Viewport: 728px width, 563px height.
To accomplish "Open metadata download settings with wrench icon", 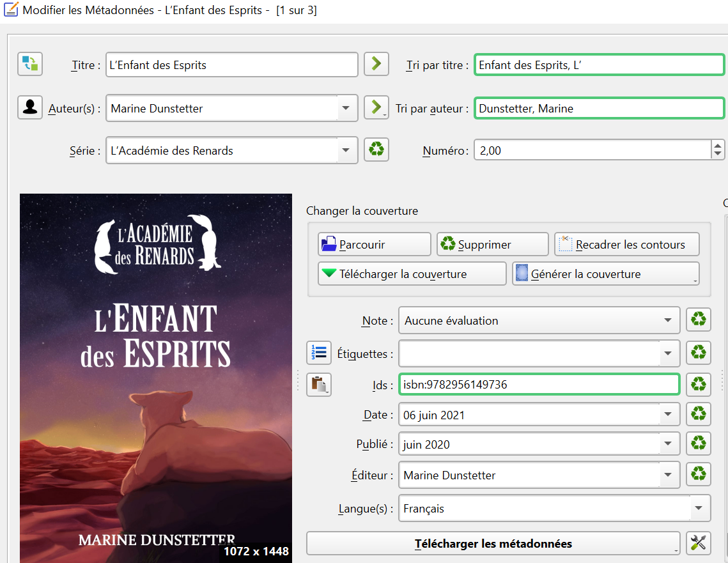I will point(698,543).
